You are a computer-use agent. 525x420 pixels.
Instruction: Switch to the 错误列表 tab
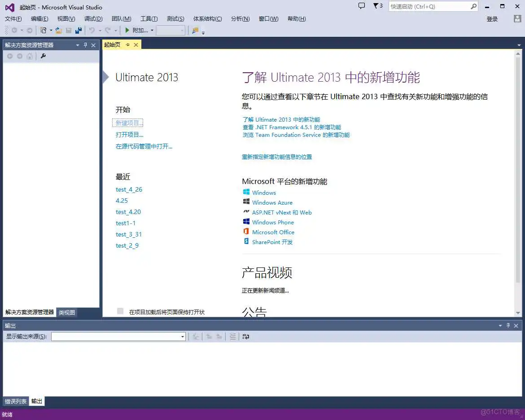tap(15, 401)
